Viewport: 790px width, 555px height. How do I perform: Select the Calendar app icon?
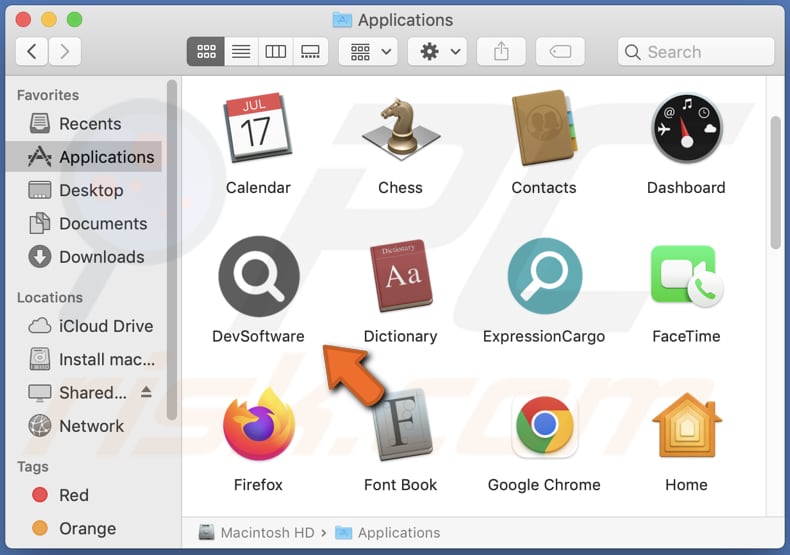coord(258,129)
